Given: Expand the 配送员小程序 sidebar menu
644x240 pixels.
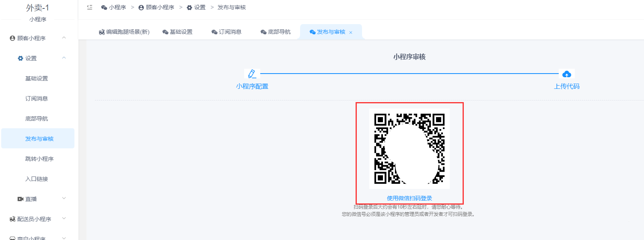Looking at the screenshot, I should click(x=64, y=219).
